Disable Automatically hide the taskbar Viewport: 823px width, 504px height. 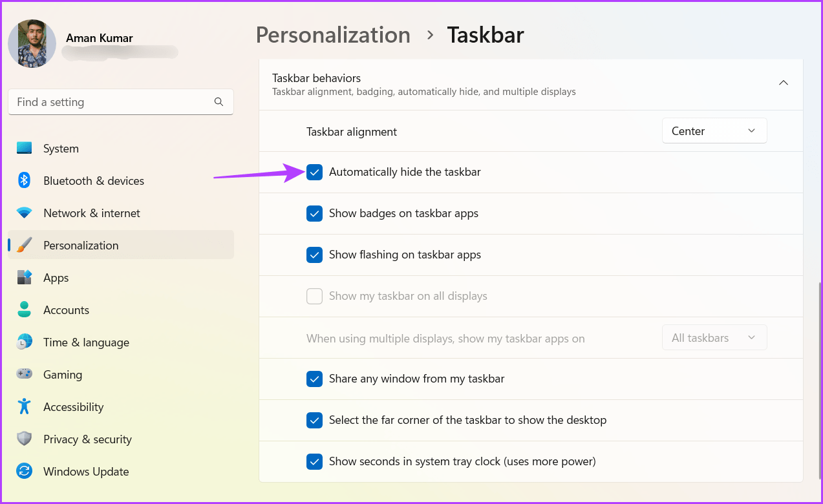(x=314, y=172)
